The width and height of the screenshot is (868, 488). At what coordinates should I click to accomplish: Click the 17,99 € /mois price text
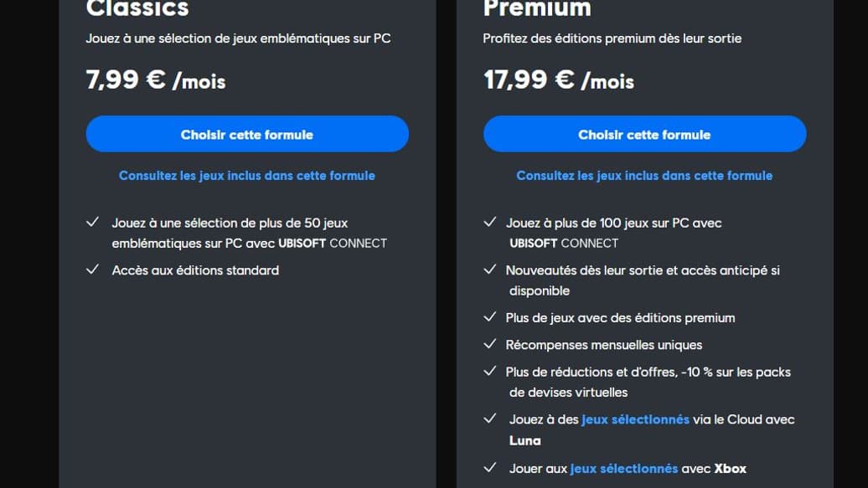[x=559, y=80]
